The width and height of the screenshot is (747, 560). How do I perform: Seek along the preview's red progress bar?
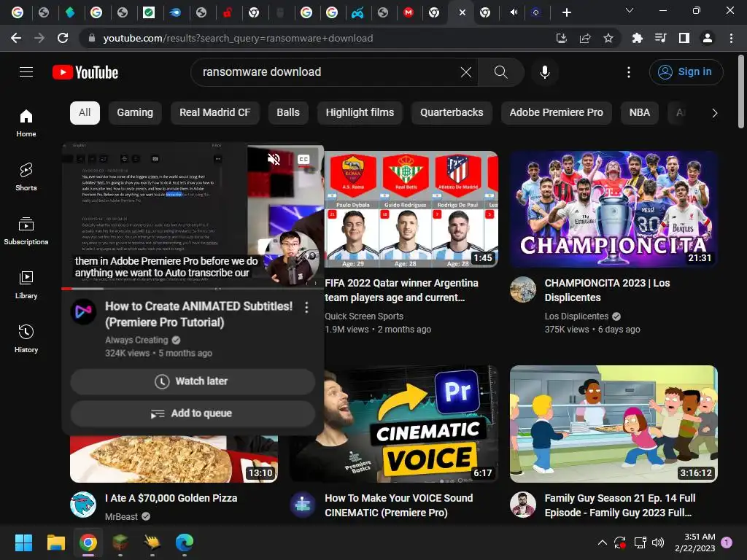click(193, 289)
